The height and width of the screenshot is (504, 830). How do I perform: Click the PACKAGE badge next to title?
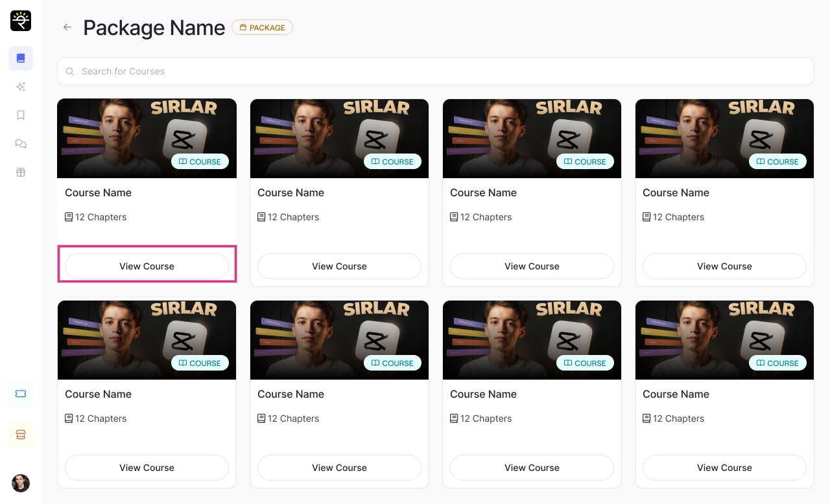(262, 27)
